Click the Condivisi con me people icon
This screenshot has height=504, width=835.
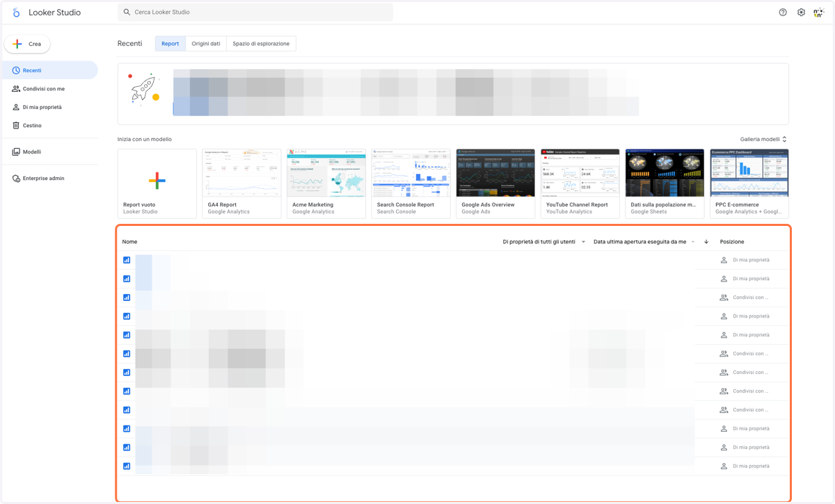click(16, 89)
